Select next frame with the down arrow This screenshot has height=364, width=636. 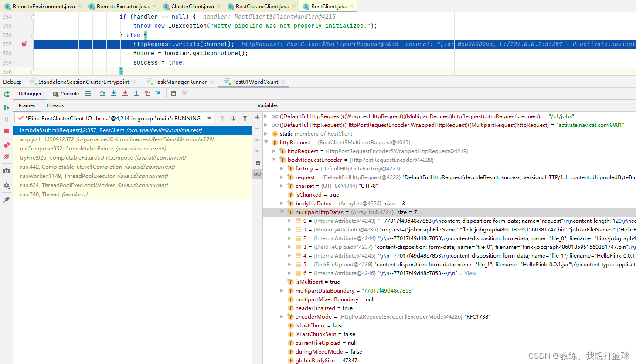234,118
